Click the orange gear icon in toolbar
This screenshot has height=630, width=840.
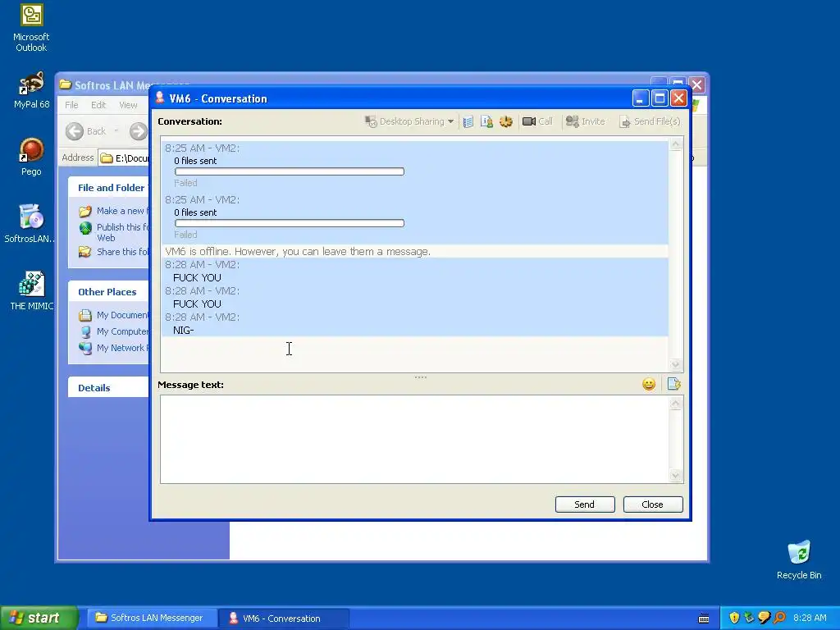[505, 121]
